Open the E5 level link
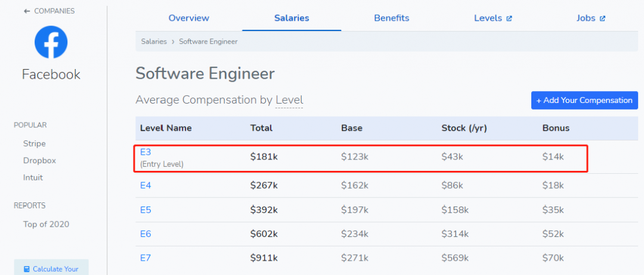The height and width of the screenshot is (275, 644). (146, 210)
